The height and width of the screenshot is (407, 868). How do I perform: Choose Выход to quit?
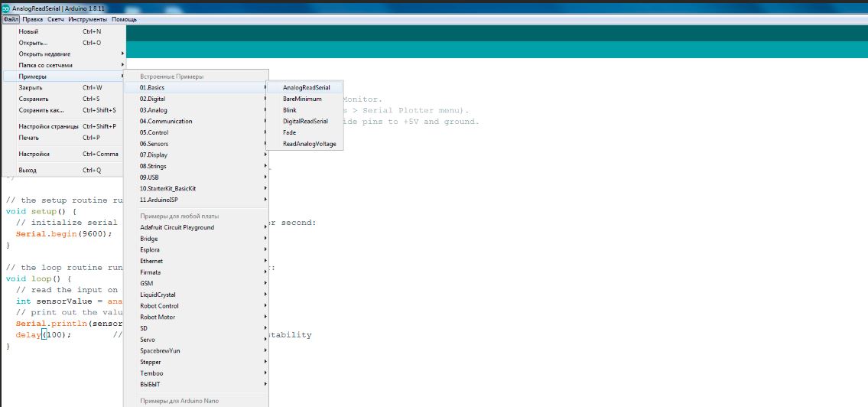pos(63,171)
